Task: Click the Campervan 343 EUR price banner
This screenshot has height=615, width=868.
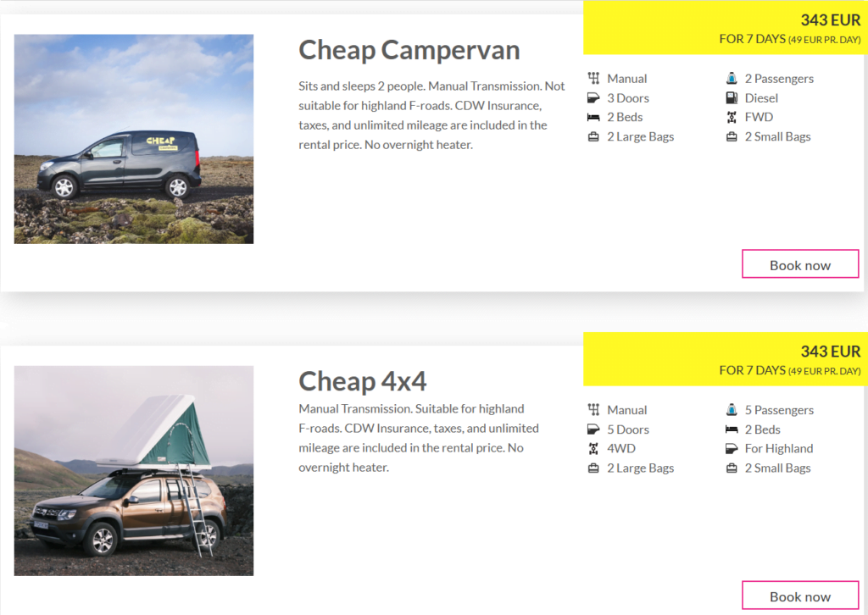Action: coord(726,28)
